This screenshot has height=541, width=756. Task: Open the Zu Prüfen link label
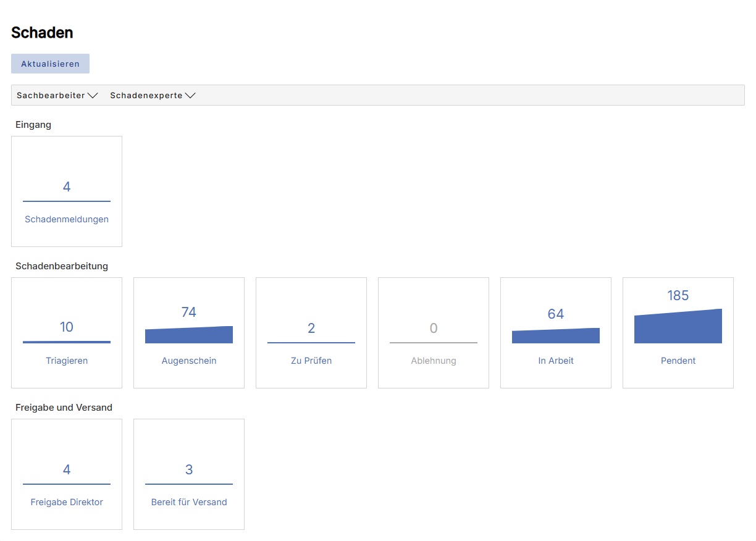point(311,361)
